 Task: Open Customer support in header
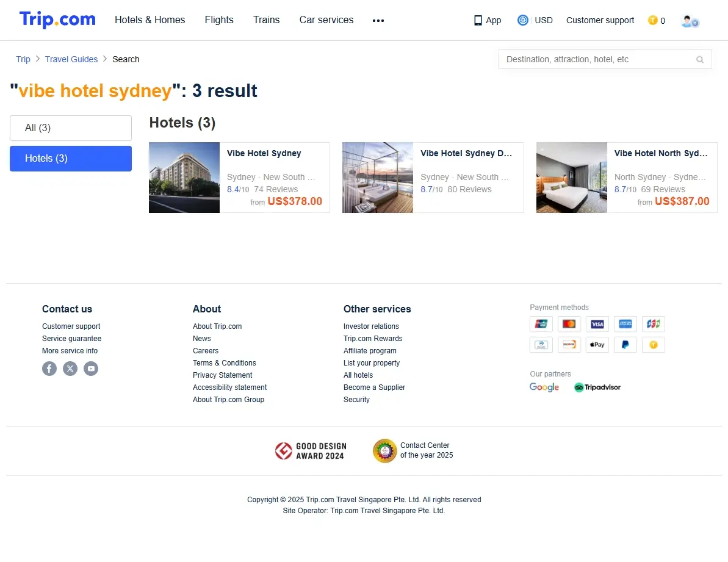[x=600, y=20]
